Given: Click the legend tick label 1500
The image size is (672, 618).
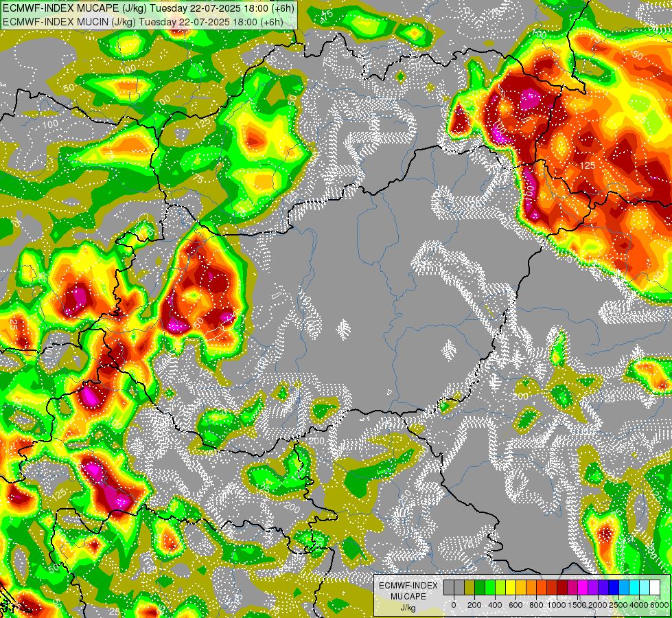Looking at the screenshot, I should [x=578, y=605].
